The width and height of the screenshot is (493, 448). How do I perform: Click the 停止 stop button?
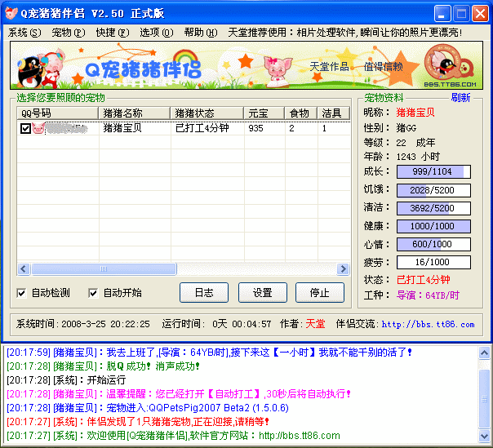coord(319,293)
